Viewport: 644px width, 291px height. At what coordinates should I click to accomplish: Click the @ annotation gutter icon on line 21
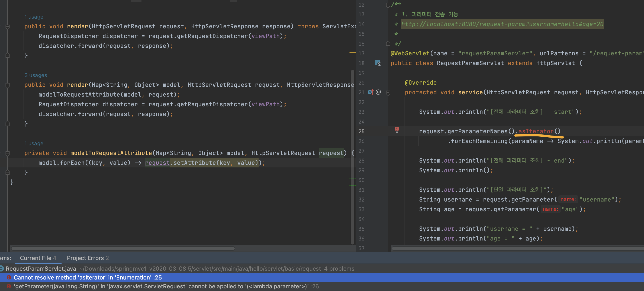pyautogui.click(x=378, y=92)
